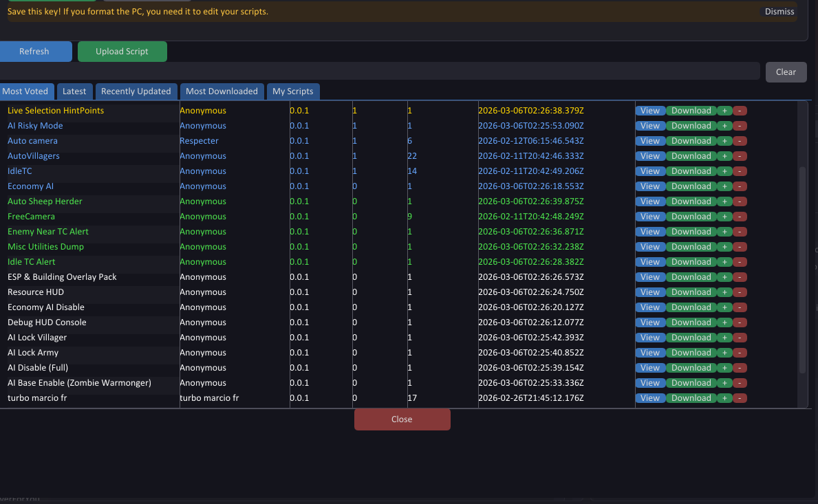
Task: Clear the search field
Action: click(x=786, y=72)
